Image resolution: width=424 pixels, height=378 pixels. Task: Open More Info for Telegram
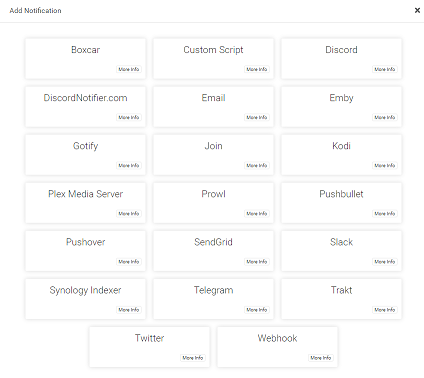coord(257,309)
